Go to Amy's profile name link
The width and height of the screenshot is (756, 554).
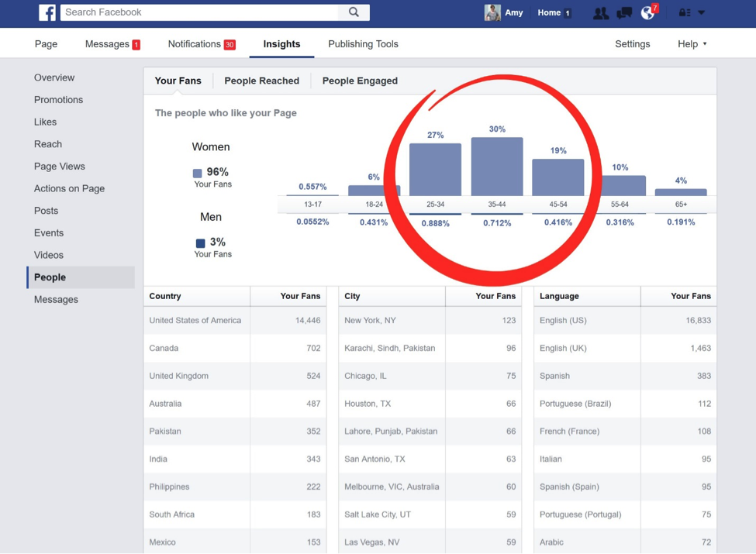pos(514,12)
